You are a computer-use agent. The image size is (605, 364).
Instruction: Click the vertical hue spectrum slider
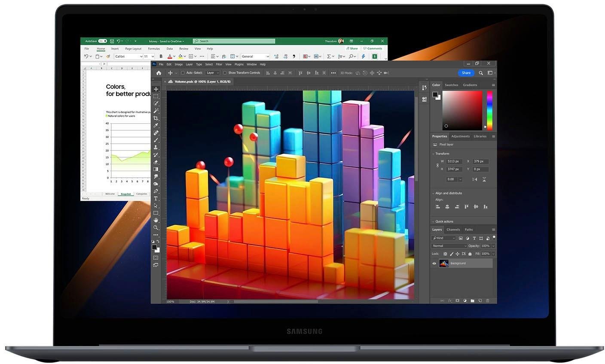[489, 109]
